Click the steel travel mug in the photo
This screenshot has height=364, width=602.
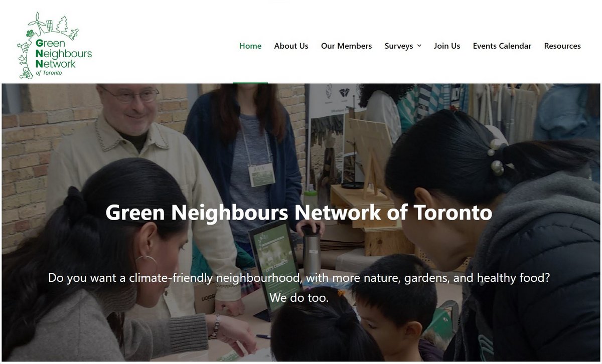click(311, 247)
